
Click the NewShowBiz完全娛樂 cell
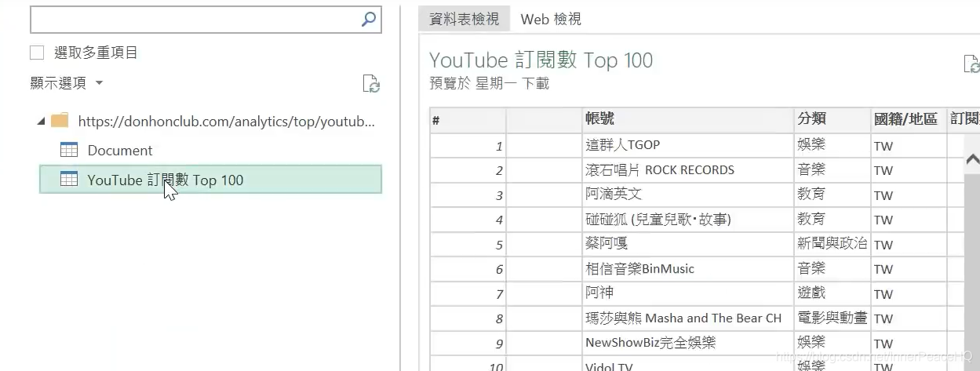[687, 343]
